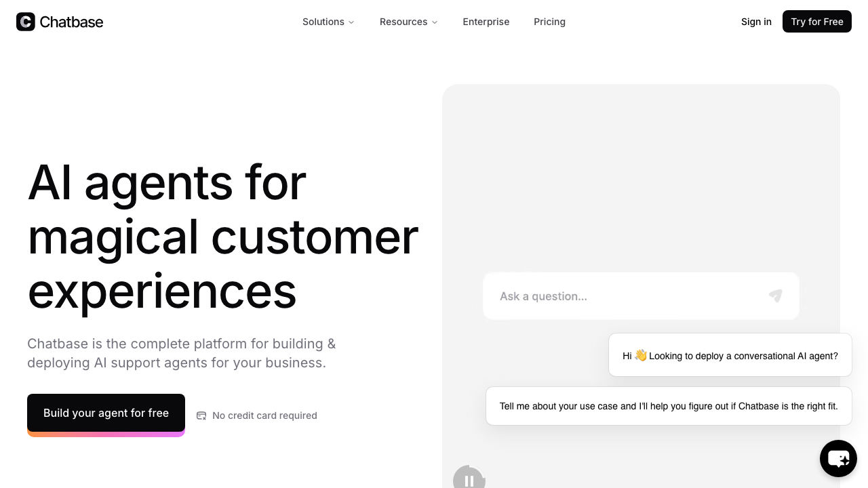
Task: Click Build your agent for free
Action: click(106, 413)
